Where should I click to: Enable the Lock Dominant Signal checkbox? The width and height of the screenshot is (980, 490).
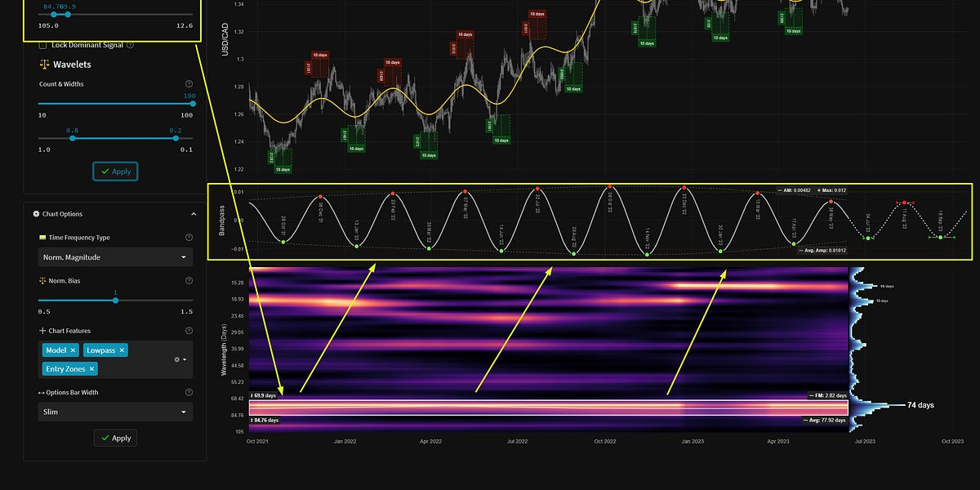tap(42, 44)
